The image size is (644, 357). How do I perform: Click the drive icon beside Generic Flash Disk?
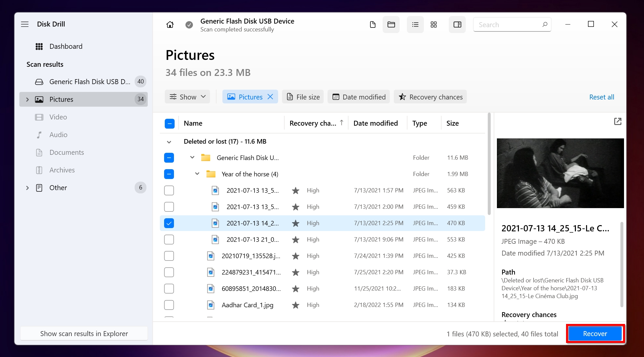(39, 82)
